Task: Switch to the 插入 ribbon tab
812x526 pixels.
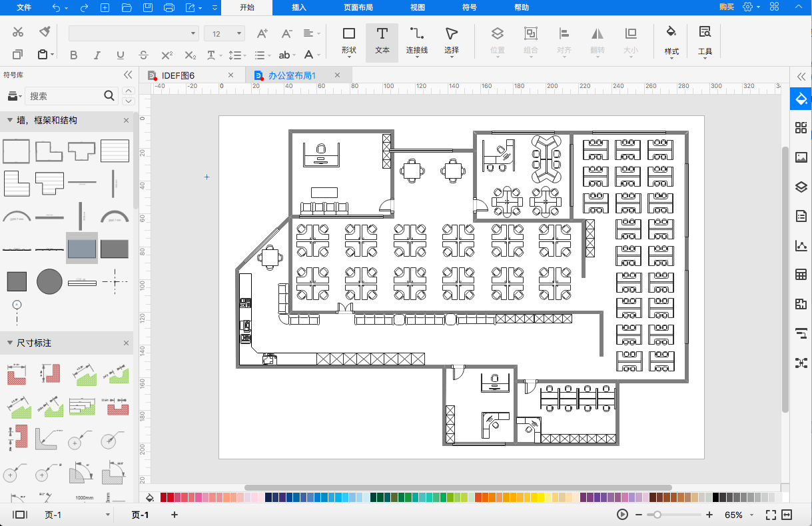Action: tap(299, 7)
